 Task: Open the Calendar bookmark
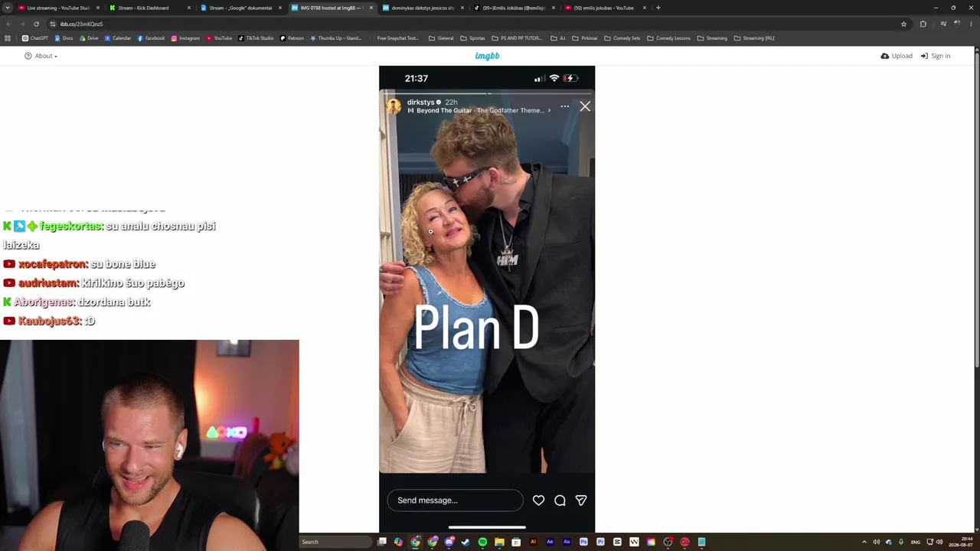[118, 38]
